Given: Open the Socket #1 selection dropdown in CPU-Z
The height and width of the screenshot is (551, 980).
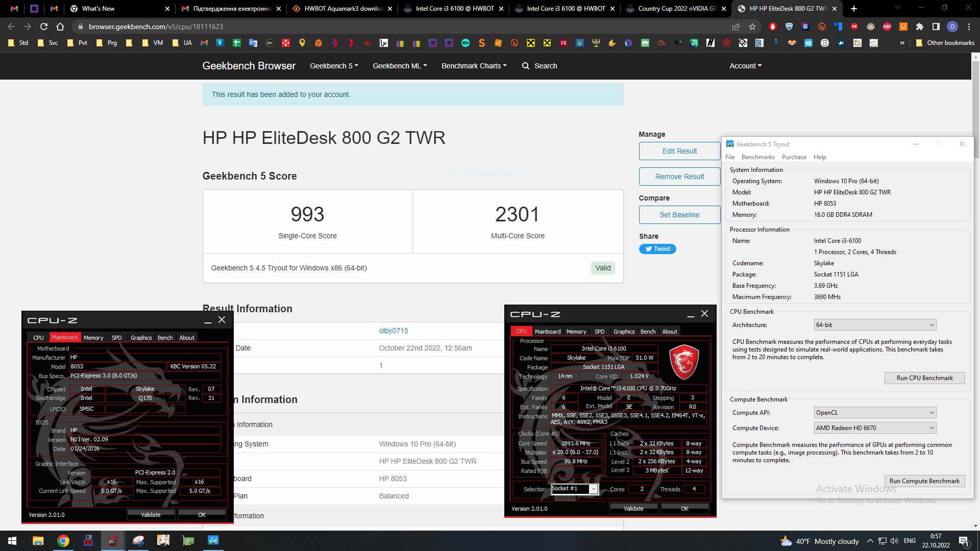Looking at the screenshot, I should (574, 489).
